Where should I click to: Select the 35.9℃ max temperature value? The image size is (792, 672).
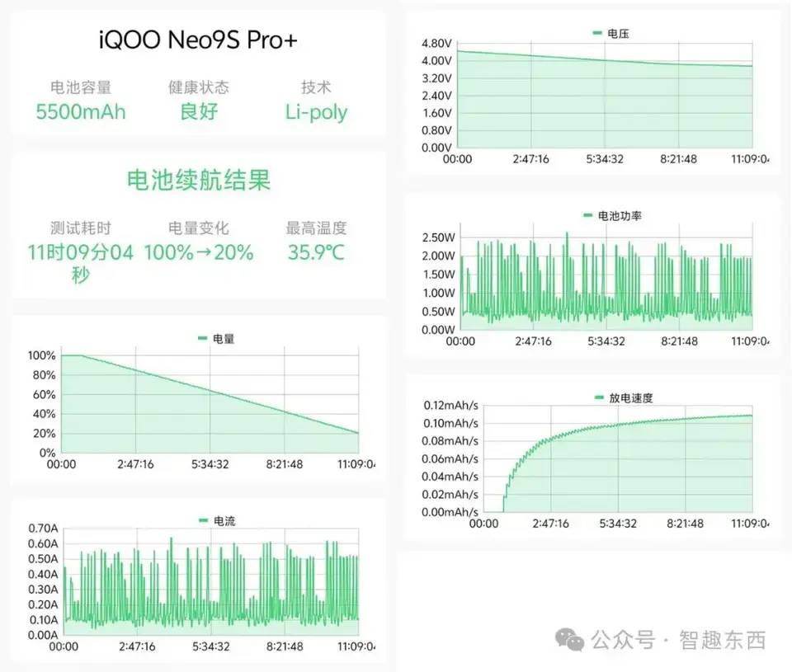316,252
